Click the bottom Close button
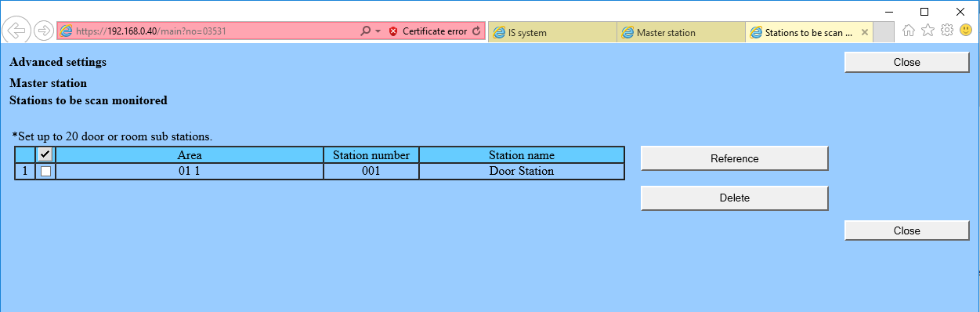The width and height of the screenshot is (980, 312). pyautogui.click(x=907, y=230)
